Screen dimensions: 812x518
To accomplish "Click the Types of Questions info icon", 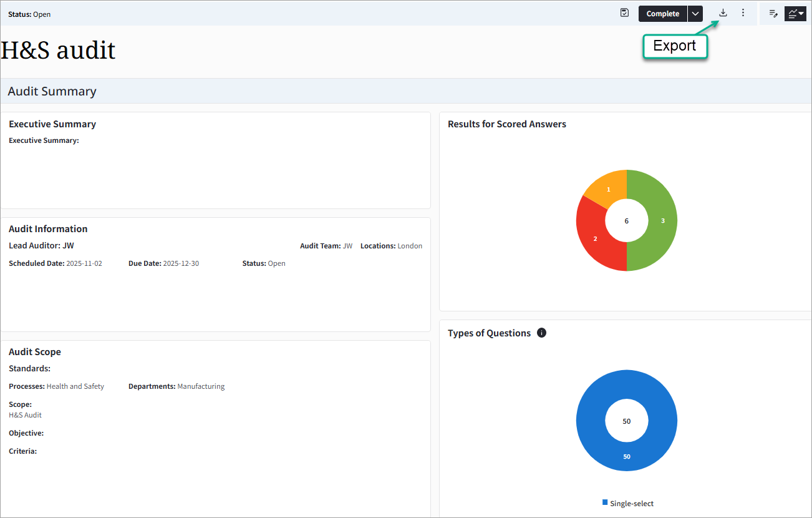I will pos(541,333).
